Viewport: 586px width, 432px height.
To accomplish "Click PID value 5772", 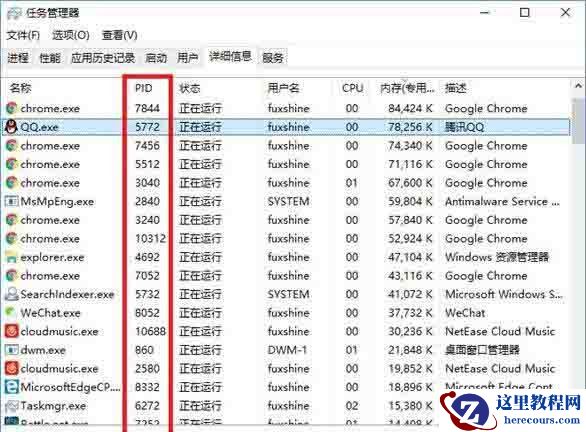I will [x=147, y=127].
